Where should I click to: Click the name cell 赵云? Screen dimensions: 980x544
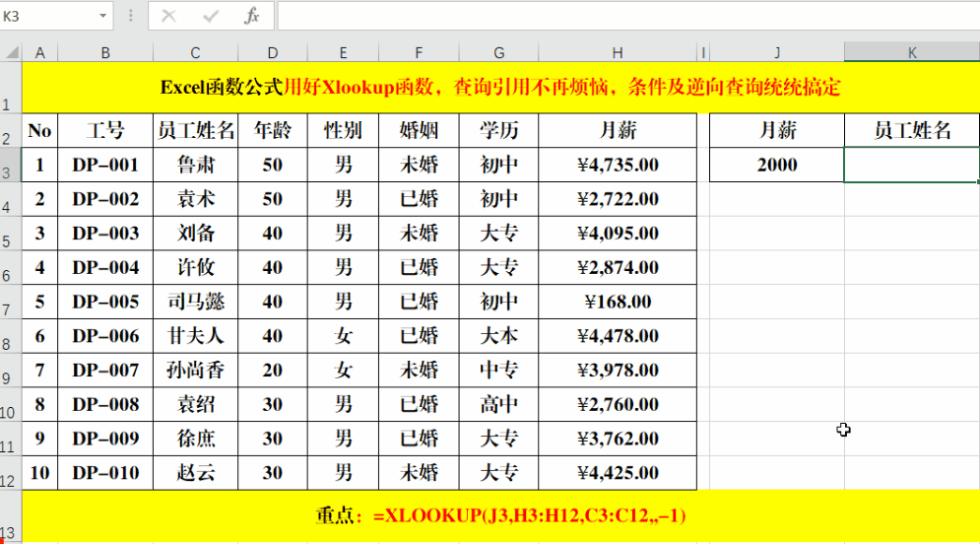coord(196,473)
